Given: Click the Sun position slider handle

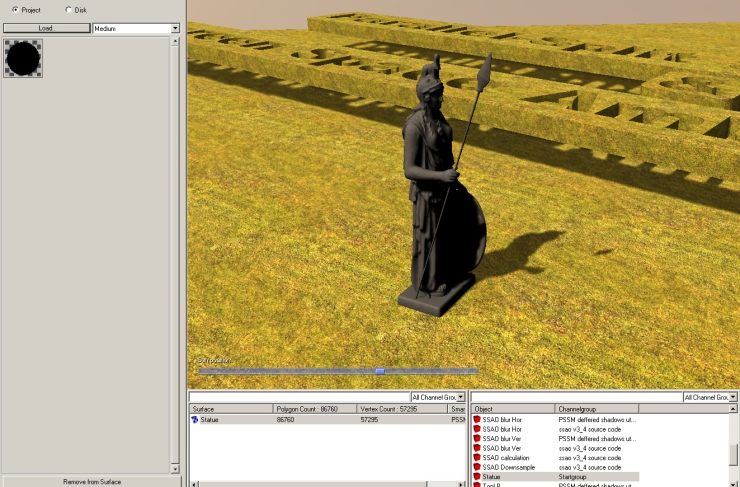Looking at the screenshot, I should 380,371.
